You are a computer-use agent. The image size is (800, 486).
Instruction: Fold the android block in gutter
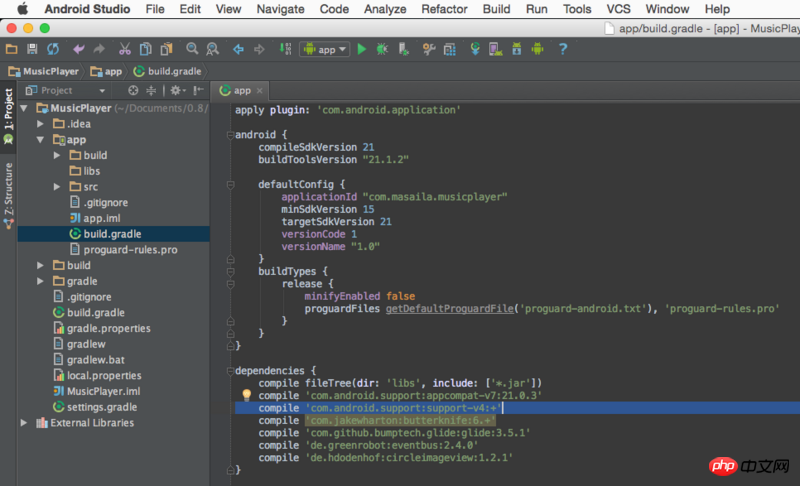[x=230, y=135]
